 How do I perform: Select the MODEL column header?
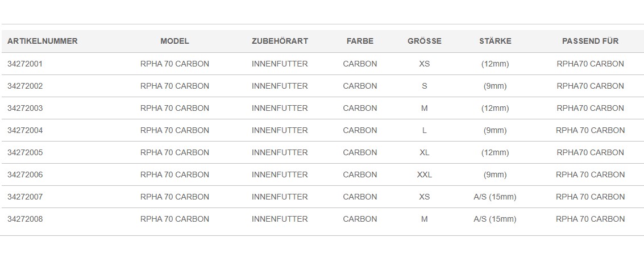[174, 41]
